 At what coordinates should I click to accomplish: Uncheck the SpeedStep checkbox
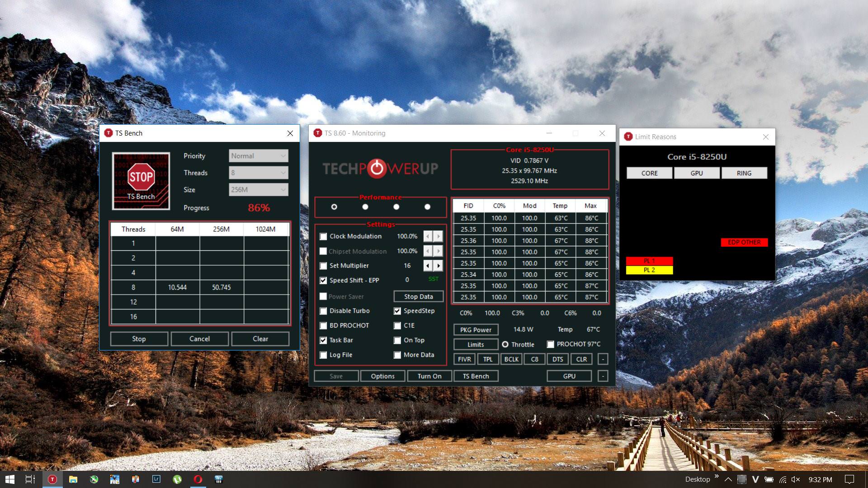[397, 311]
